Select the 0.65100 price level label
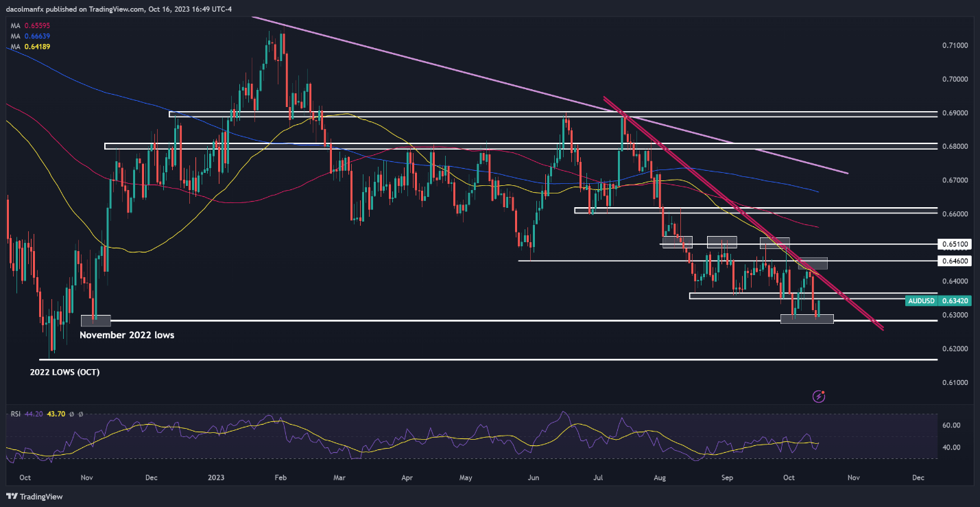Image resolution: width=980 pixels, height=507 pixels. click(x=956, y=244)
